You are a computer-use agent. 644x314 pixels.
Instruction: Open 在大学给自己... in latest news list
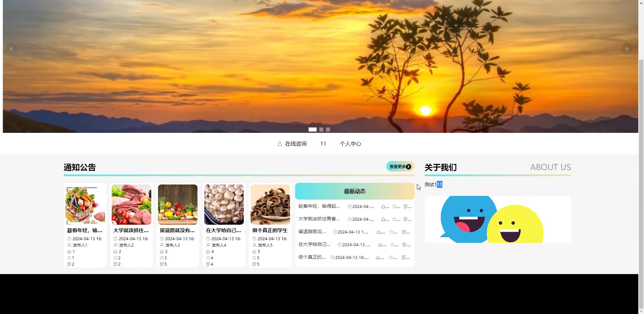click(314, 244)
